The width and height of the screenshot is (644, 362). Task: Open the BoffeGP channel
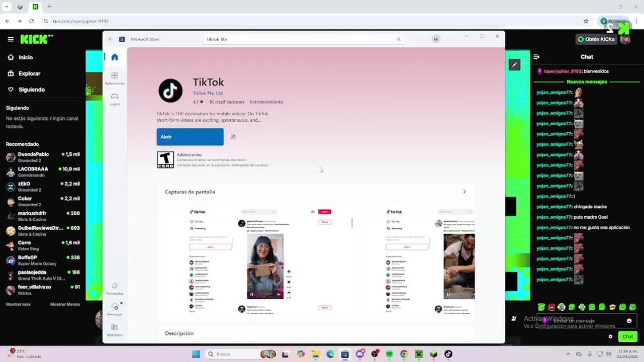click(x=43, y=260)
